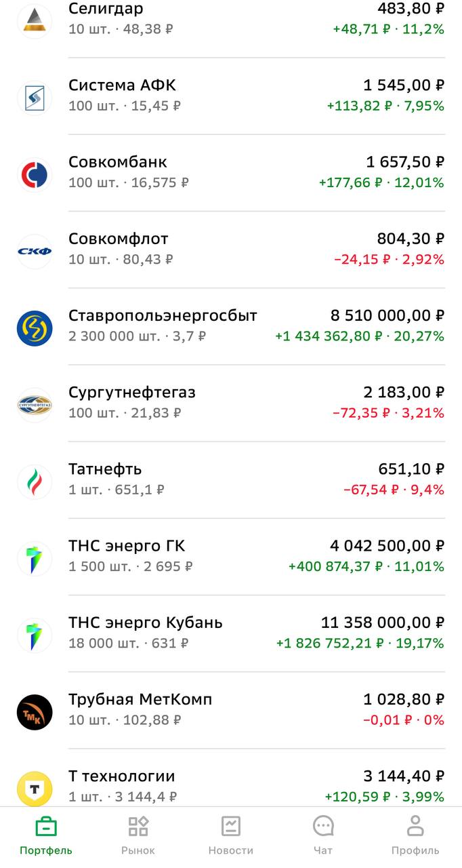Image resolution: width=462 pixels, height=868 pixels.
Task: Switch to the Рынок tab
Action: 138,835
